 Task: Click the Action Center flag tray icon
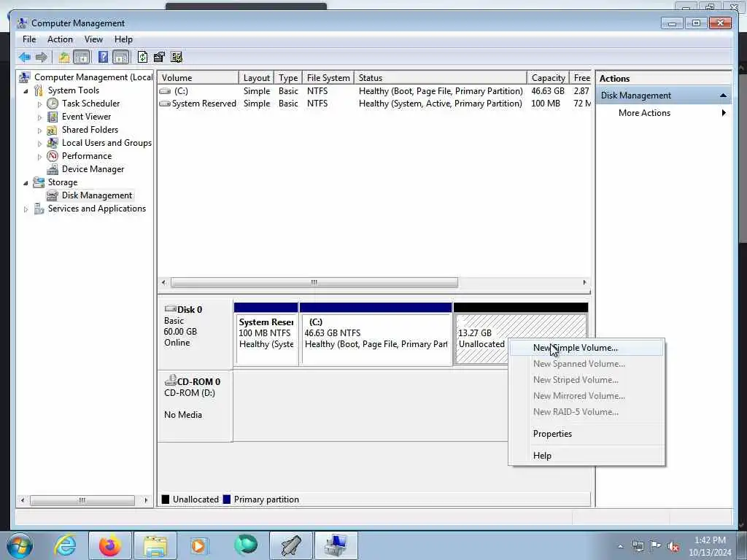[656, 546]
